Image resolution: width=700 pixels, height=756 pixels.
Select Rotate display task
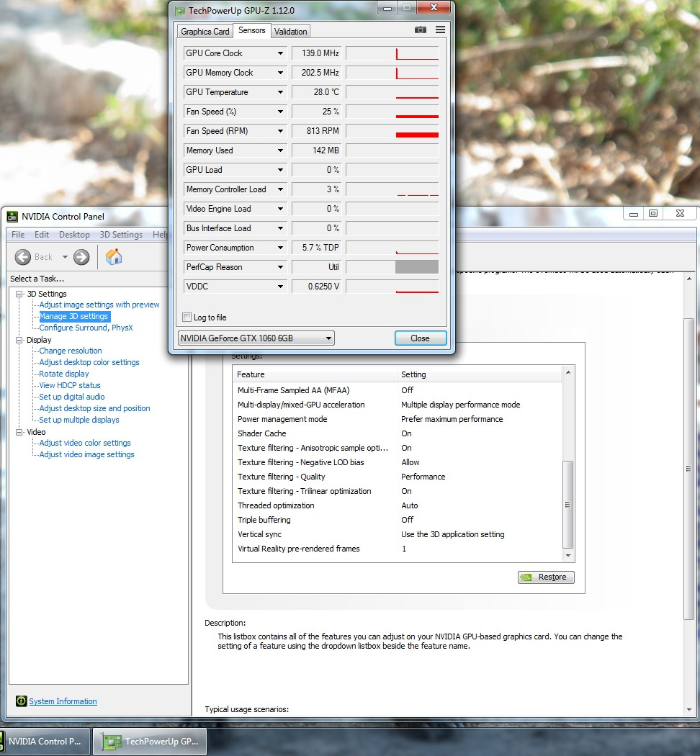(x=64, y=374)
